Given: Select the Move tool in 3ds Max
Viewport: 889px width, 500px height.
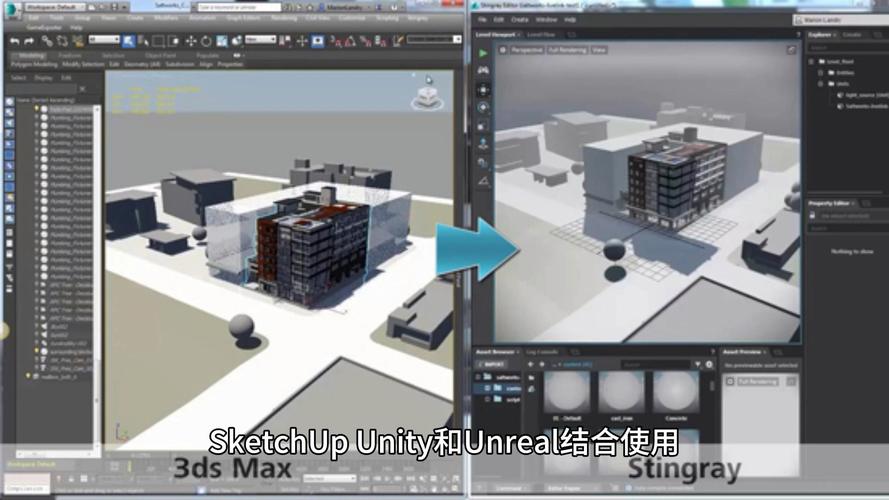Looking at the screenshot, I should pyautogui.click(x=191, y=41).
